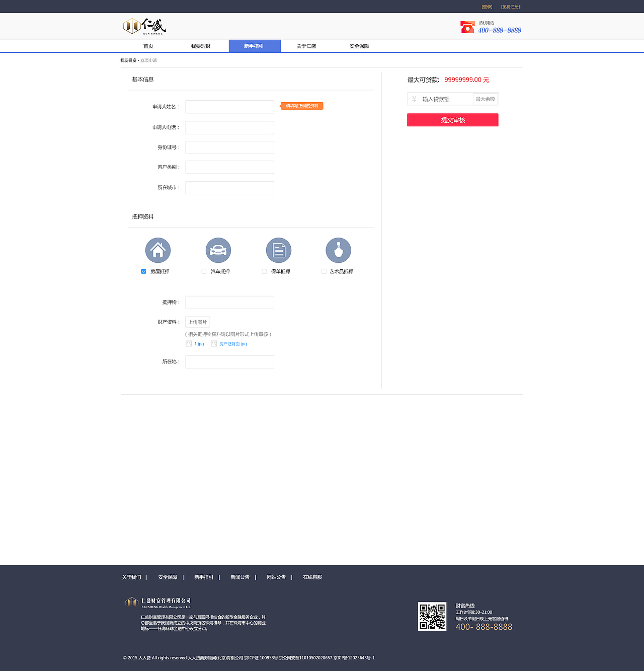
Task: Click the 立项申请 breadcrumb text
Action: point(148,60)
